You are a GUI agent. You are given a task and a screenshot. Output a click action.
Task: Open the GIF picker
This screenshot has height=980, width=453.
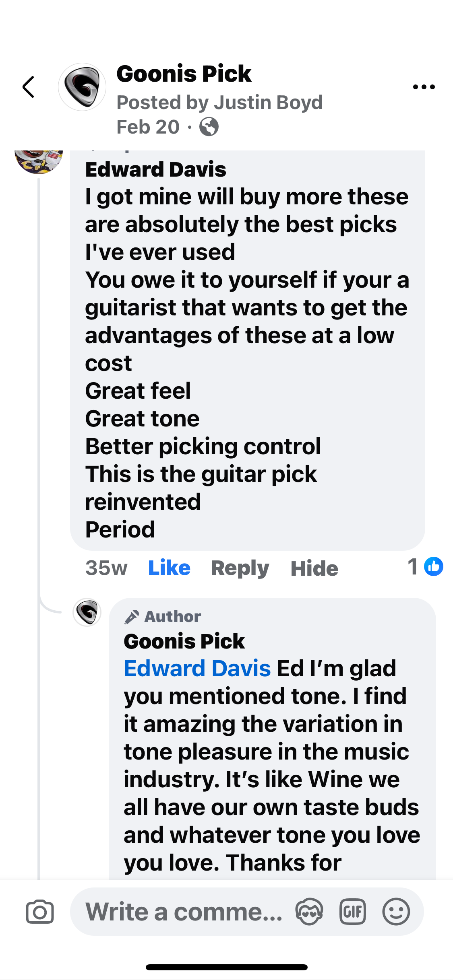pos(353,912)
